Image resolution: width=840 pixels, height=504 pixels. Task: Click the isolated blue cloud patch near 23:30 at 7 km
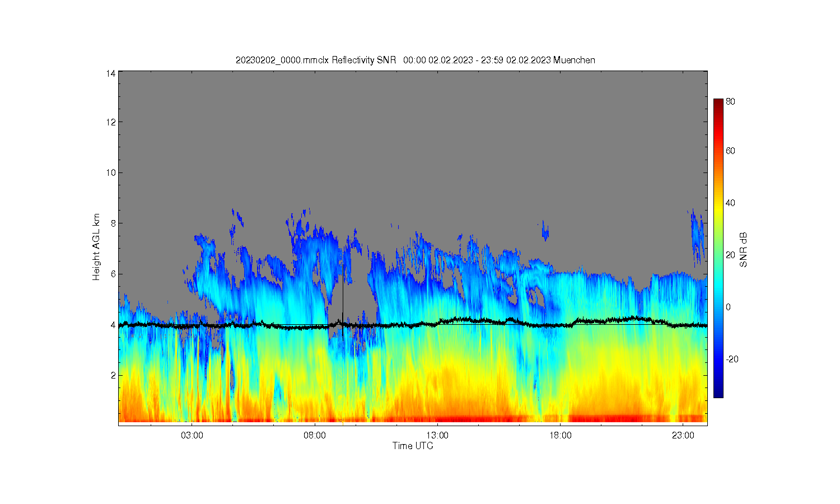point(697,237)
